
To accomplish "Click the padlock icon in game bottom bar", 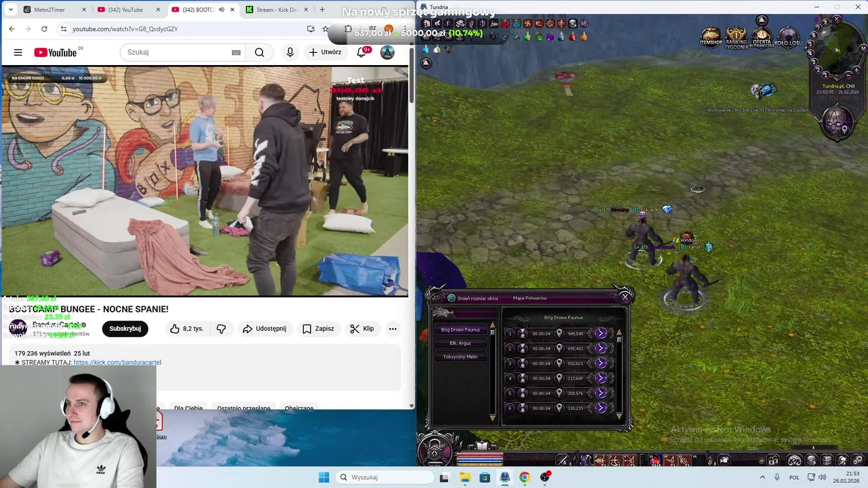I will 773,461.
